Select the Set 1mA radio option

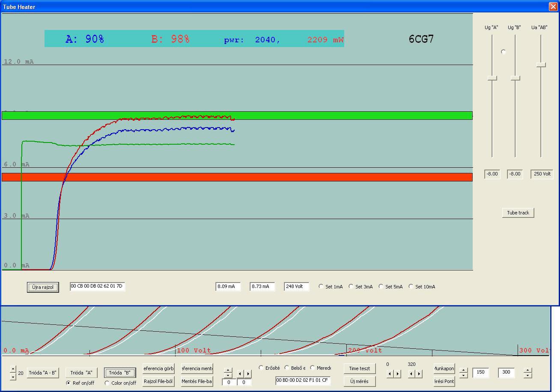(x=321, y=287)
